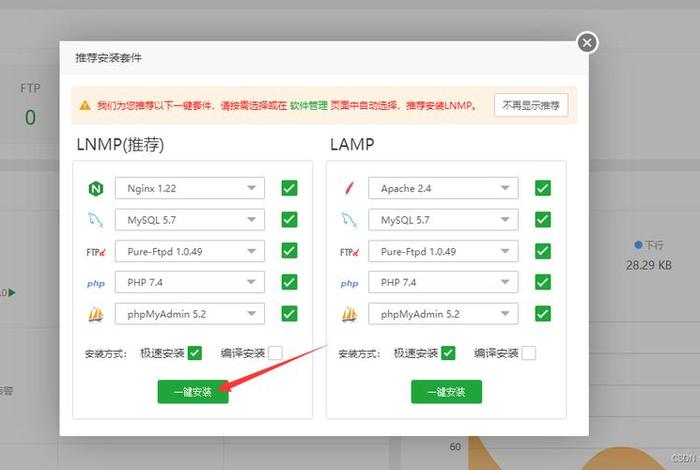
Task: Uncheck Apache 2.4 in LAMP
Action: pyautogui.click(x=543, y=188)
